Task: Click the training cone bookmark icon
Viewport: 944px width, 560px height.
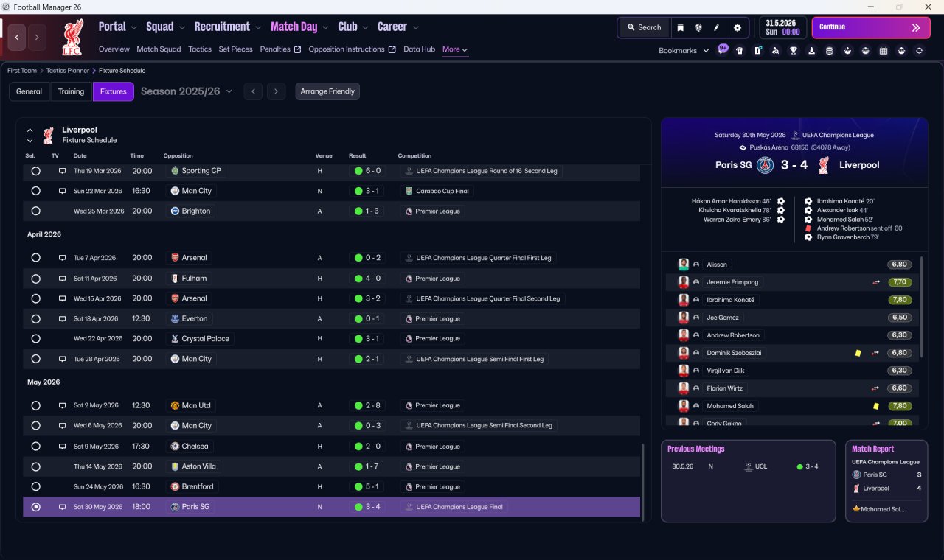Action: point(812,50)
